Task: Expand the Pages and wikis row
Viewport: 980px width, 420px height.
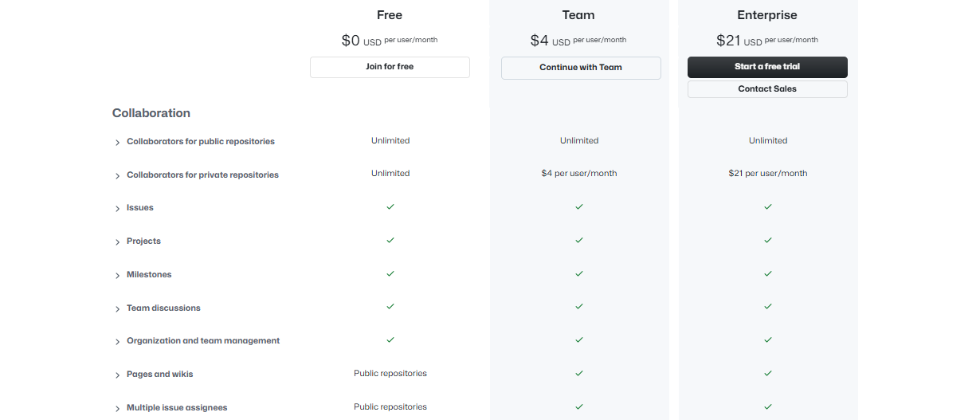Action: [x=117, y=375]
